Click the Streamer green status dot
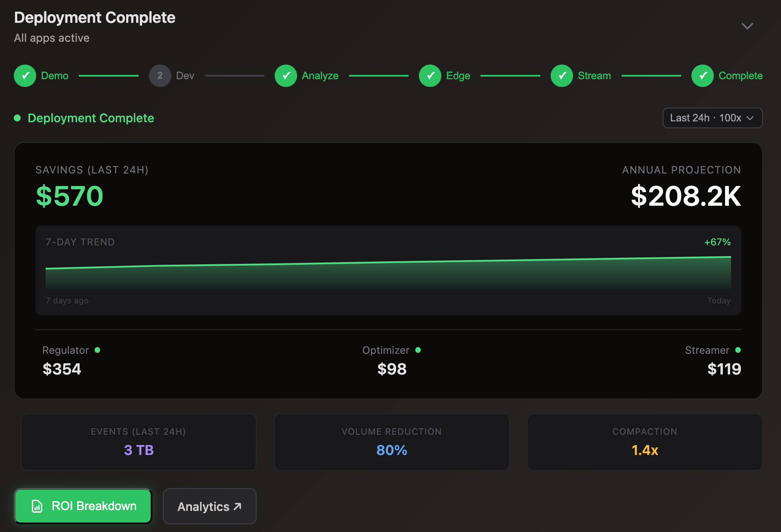 738,350
